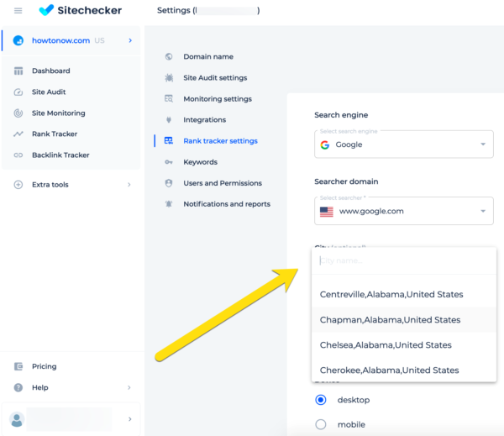Screen dimensions: 504x436
Task: Click the searcher domain dropdown arrow
Action: coord(483,211)
